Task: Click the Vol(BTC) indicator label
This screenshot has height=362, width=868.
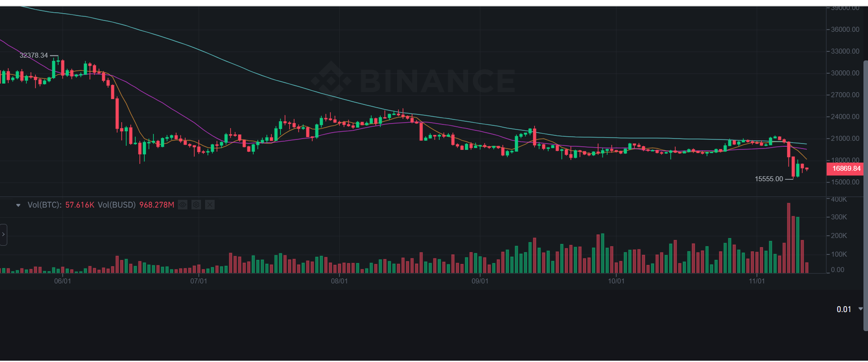Action: click(x=44, y=205)
